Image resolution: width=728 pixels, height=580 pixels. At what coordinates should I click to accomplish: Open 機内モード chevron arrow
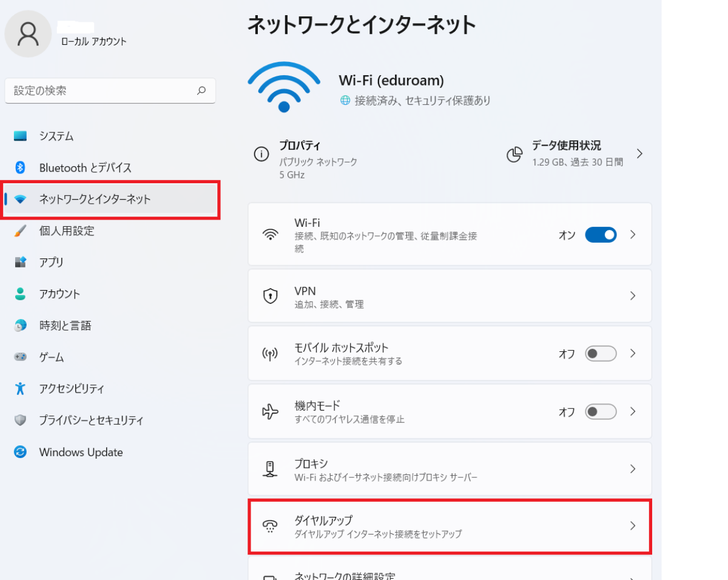click(633, 411)
